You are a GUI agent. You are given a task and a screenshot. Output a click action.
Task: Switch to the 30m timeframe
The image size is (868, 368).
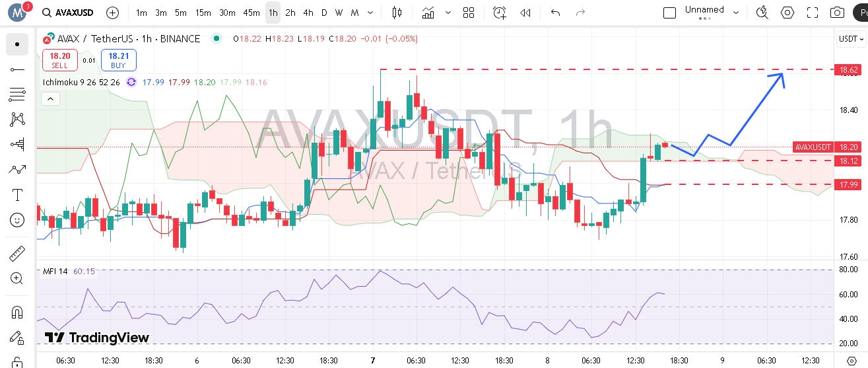pyautogui.click(x=227, y=13)
